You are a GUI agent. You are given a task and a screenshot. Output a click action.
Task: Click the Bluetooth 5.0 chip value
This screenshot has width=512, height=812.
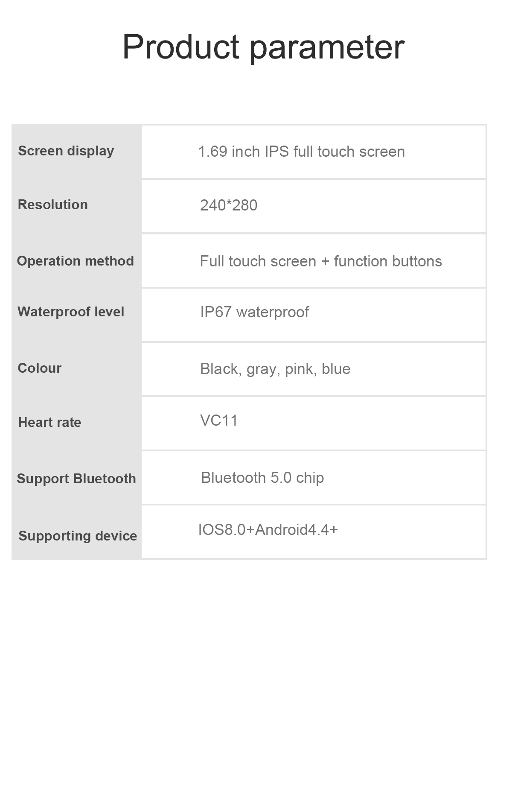tap(262, 478)
